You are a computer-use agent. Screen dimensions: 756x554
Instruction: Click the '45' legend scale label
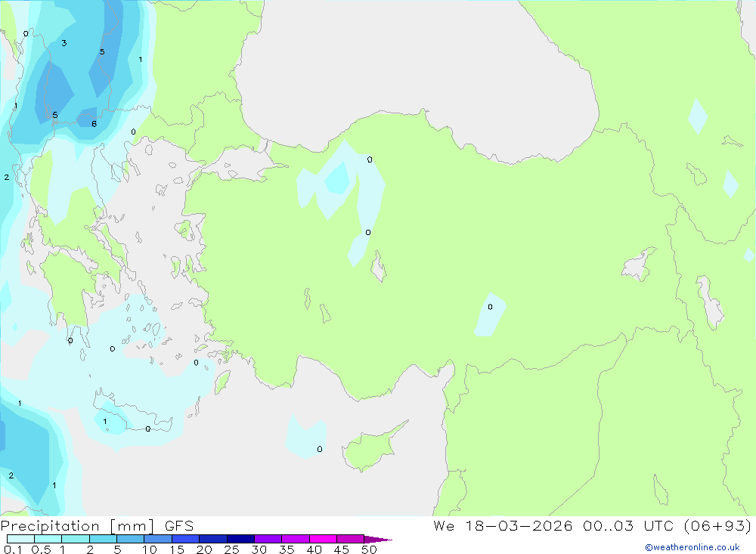342,549
